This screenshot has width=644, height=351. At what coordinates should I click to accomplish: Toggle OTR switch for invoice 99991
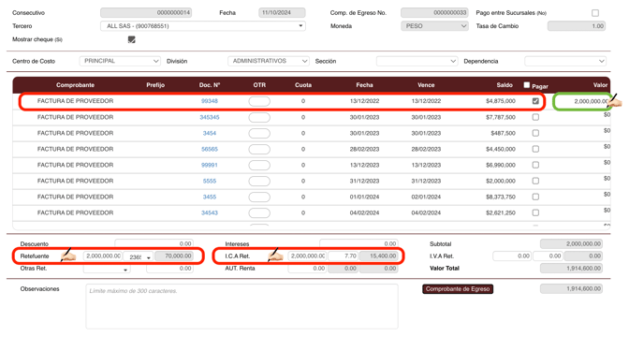[259, 166]
